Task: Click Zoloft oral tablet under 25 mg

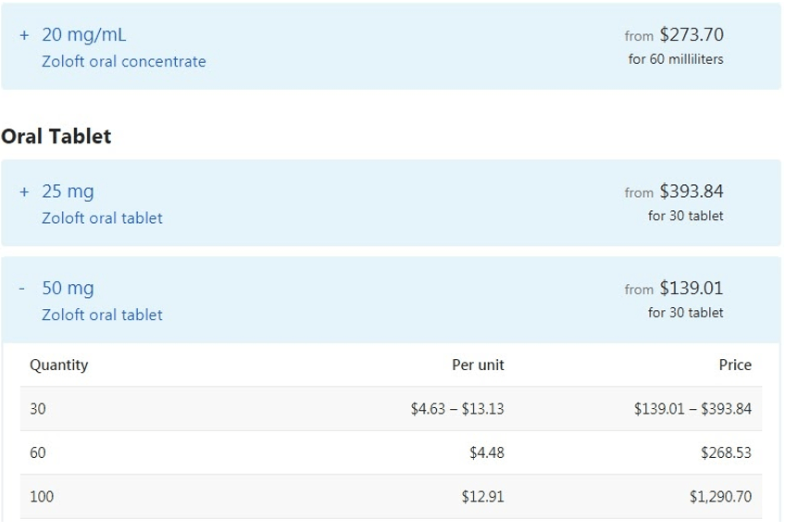Action: (x=102, y=218)
